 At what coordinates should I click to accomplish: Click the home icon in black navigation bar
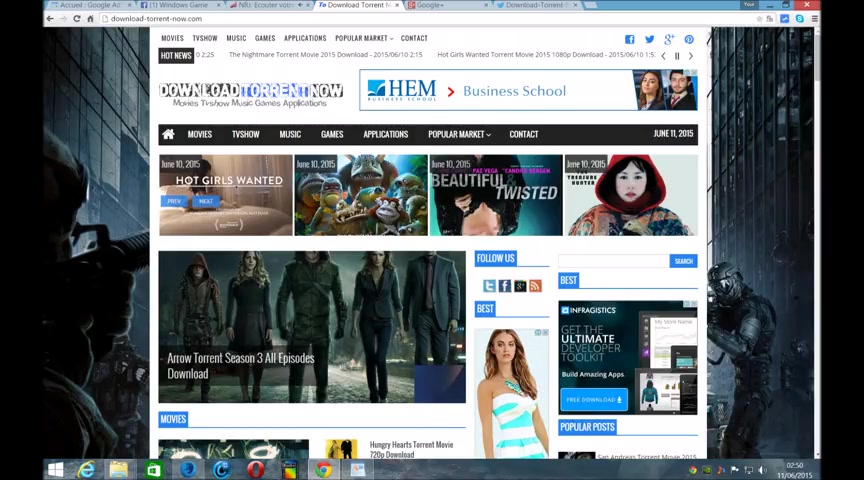click(169, 134)
